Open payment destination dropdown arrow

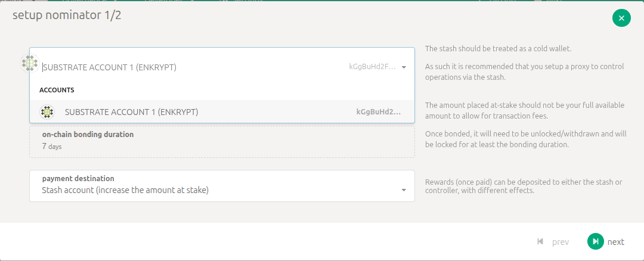coord(404,190)
